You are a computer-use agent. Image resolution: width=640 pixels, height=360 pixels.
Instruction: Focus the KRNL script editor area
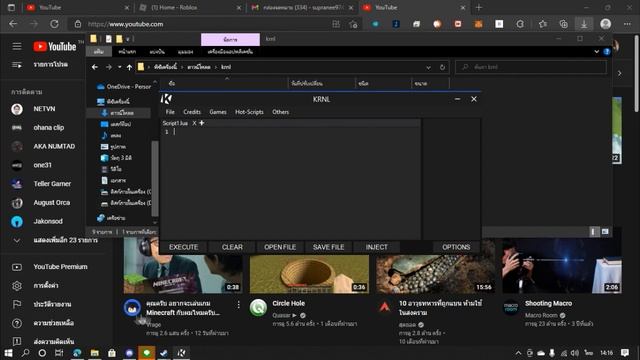pyautogui.click(x=291, y=184)
